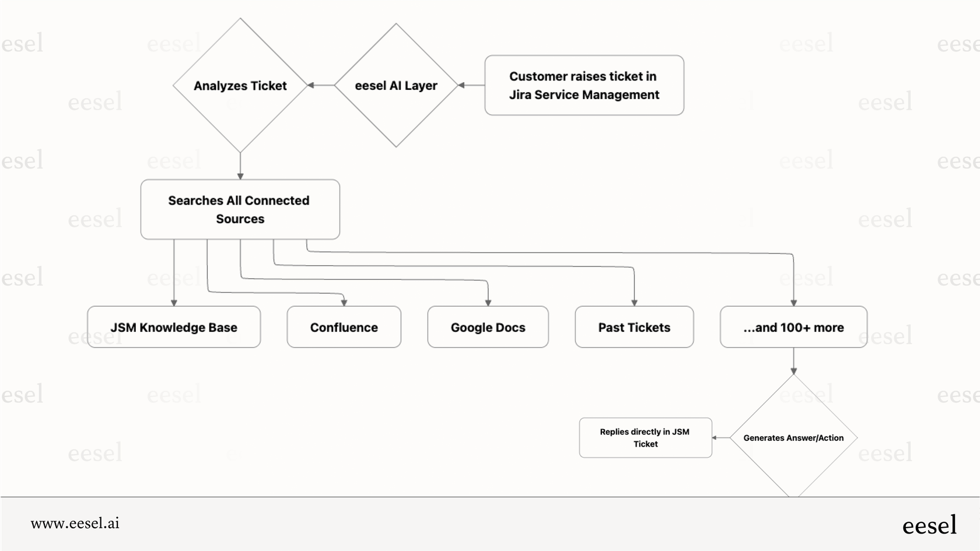Select the Searches All Connected Sources node

pos(240,209)
